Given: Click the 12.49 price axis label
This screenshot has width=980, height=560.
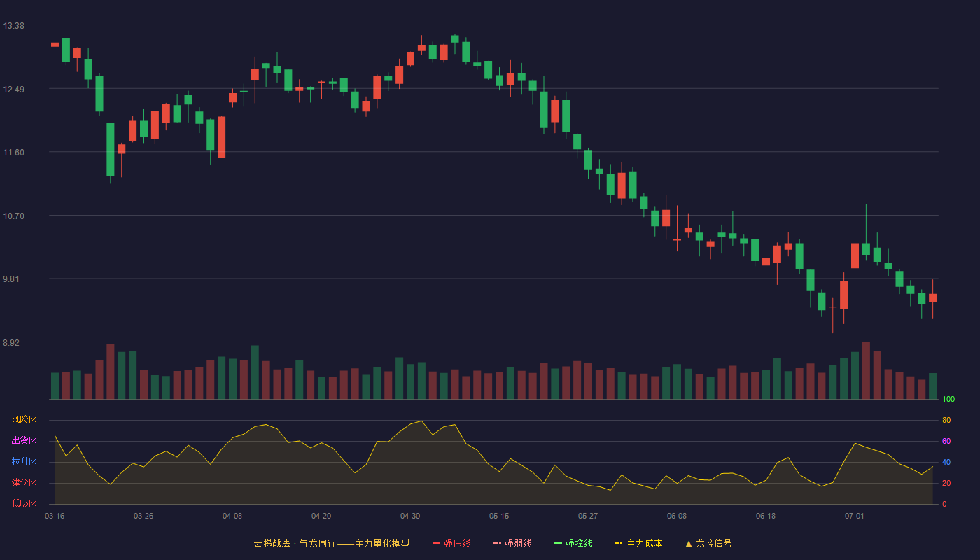Looking at the screenshot, I should click(13, 89).
